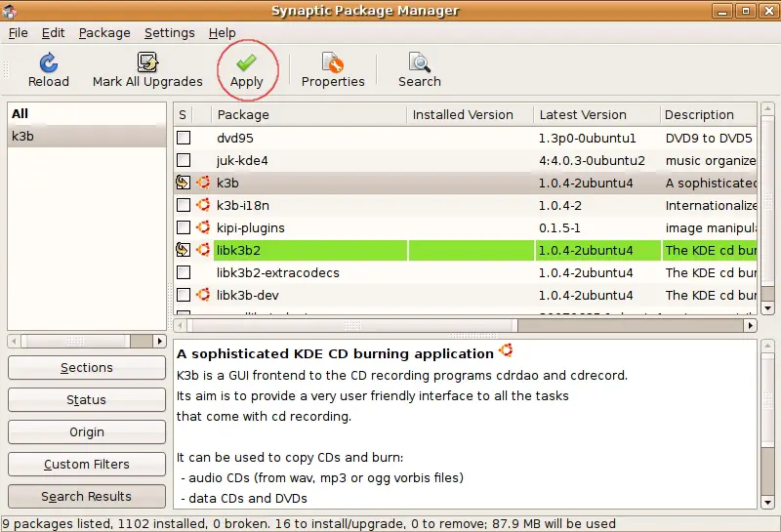Click the Ubuntu-supported icon next to k3b
Viewport: 781px width, 532px height.
[x=203, y=183]
